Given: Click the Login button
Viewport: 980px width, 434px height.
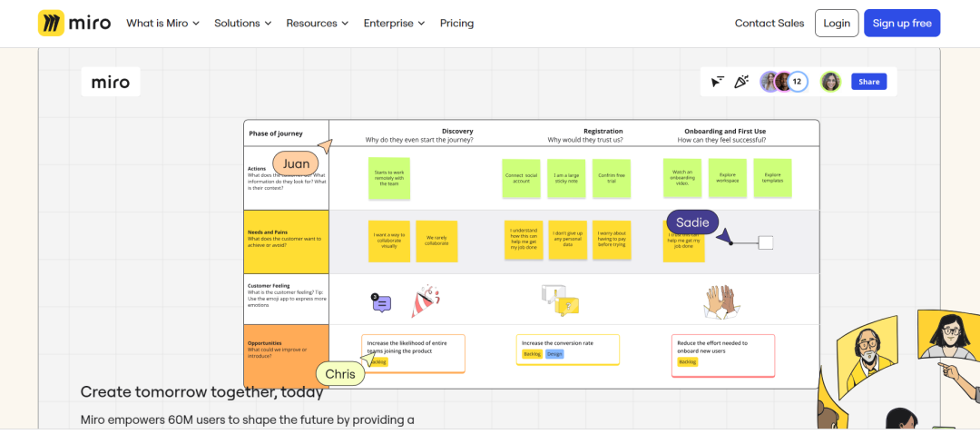Looking at the screenshot, I should pyautogui.click(x=837, y=23).
